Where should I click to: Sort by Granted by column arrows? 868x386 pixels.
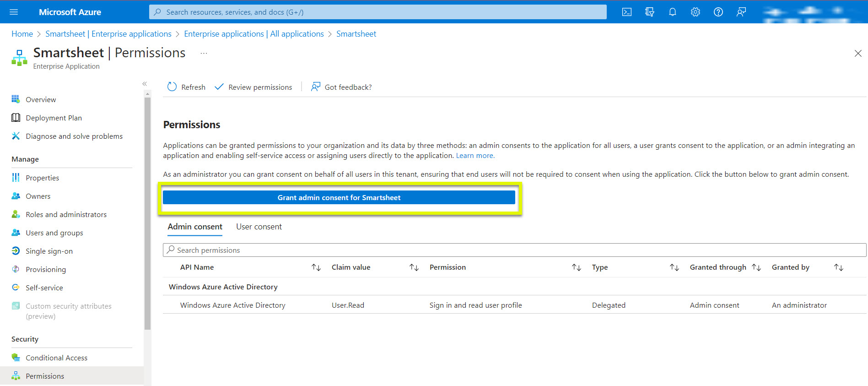coord(839,267)
